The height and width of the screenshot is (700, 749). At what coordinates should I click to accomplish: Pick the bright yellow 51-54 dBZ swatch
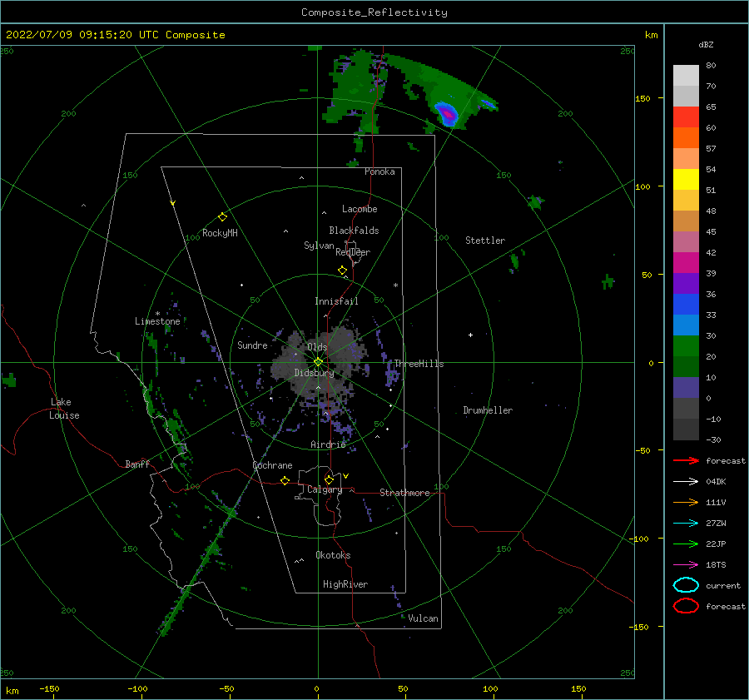[x=686, y=180]
